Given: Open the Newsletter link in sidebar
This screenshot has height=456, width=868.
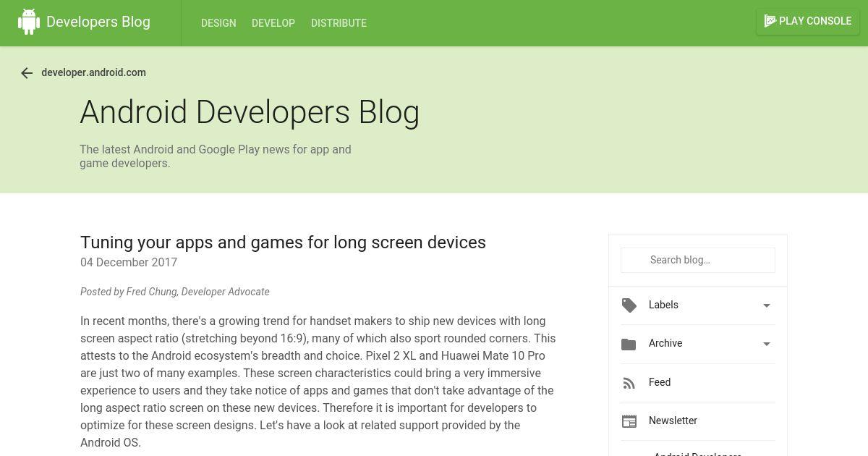Looking at the screenshot, I should pyautogui.click(x=673, y=421).
